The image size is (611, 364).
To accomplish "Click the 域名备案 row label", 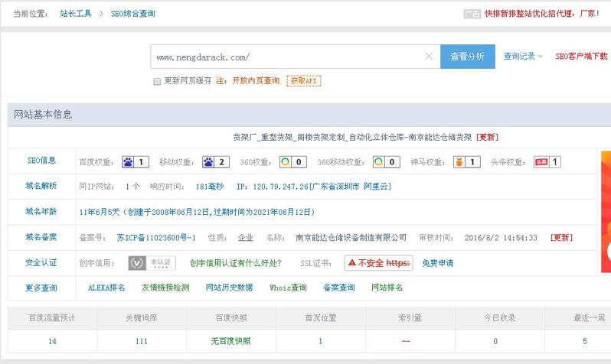I will [41, 237].
